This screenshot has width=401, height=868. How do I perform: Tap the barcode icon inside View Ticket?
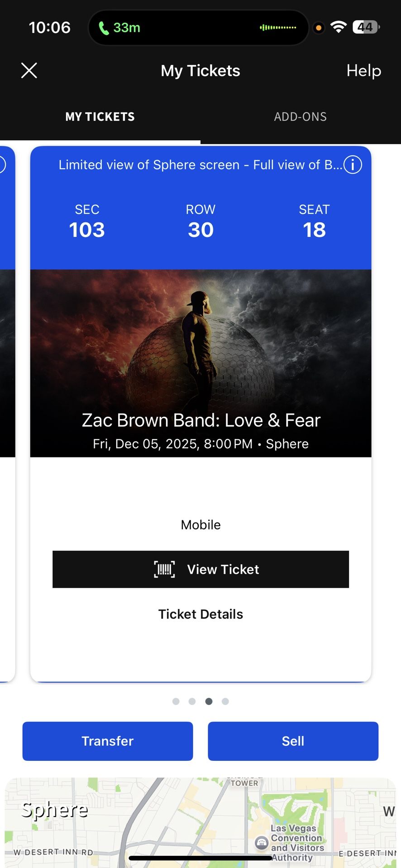point(164,569)
